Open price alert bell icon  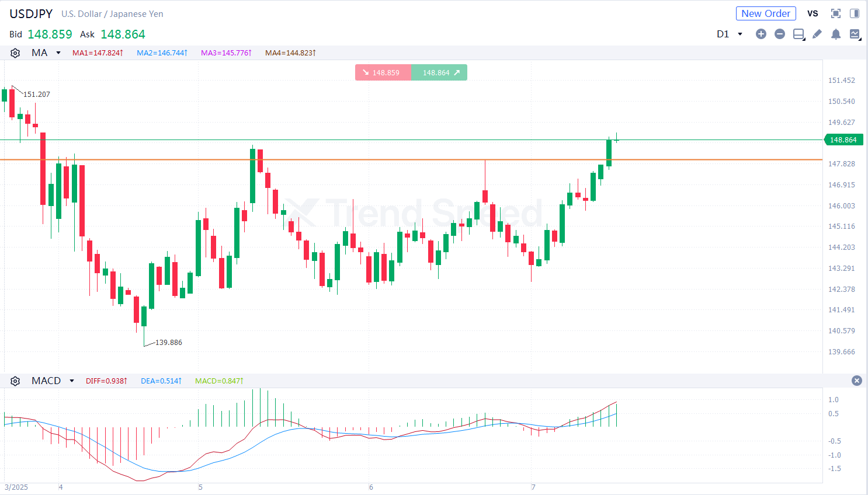[x=836, y=34]
